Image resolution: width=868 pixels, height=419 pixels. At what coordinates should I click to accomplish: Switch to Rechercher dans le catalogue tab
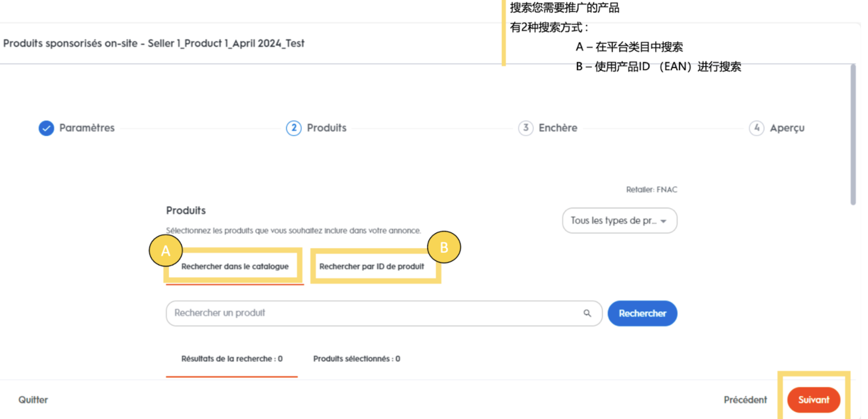[235, 267]
